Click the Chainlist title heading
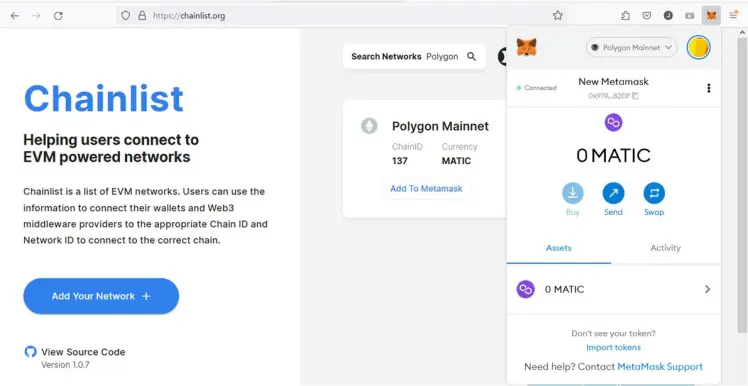The width and height of the screenshot is (748, 386). tap(104, 99)
